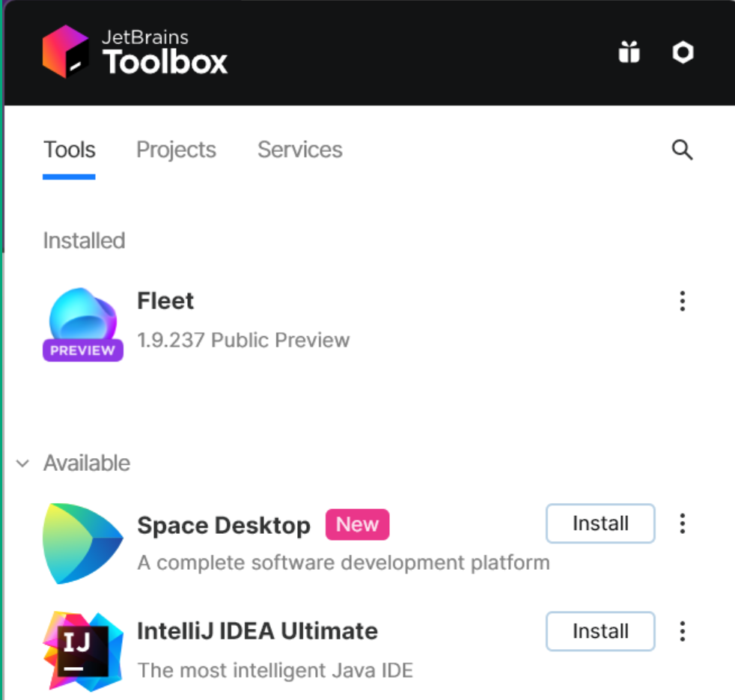The width and height of the screenshot is (735, 700).
Task: Click 'A complete software development platform' description
Action: [x=344, y=563]
